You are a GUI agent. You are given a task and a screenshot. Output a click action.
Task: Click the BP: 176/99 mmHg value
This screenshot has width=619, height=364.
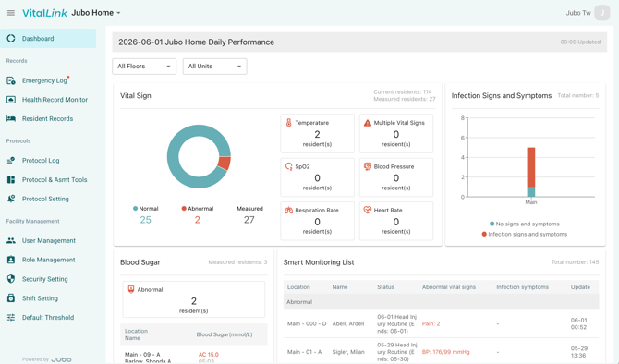coord(445,352)
